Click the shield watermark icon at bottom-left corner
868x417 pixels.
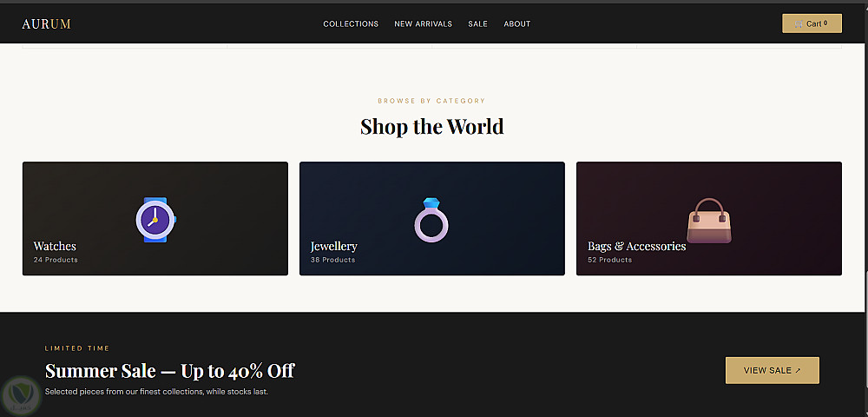coord(21,396)
